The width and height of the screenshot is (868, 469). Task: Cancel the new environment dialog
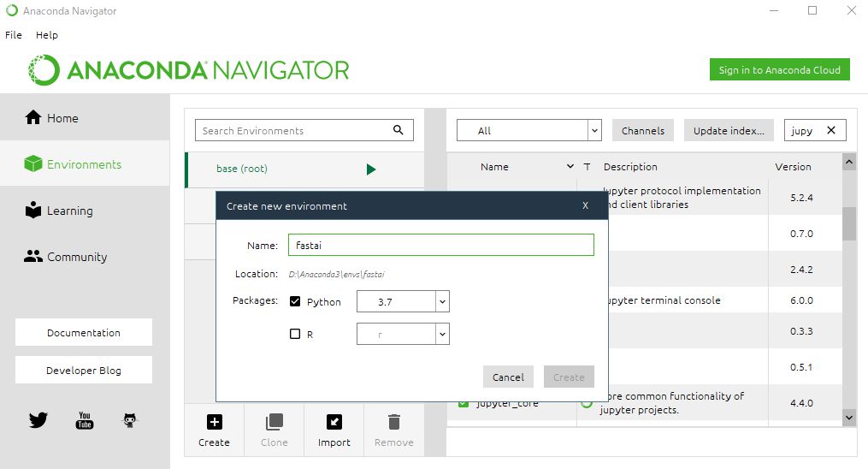point(508,377)
